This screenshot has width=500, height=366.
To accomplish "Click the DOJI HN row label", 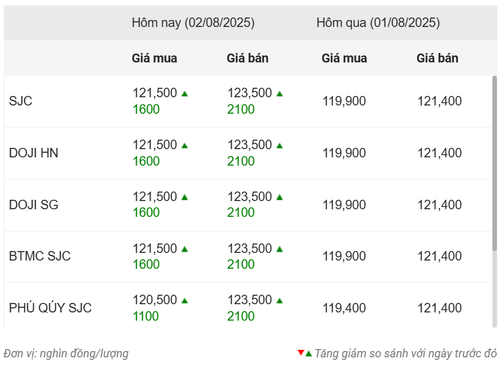I will (34, 153).
